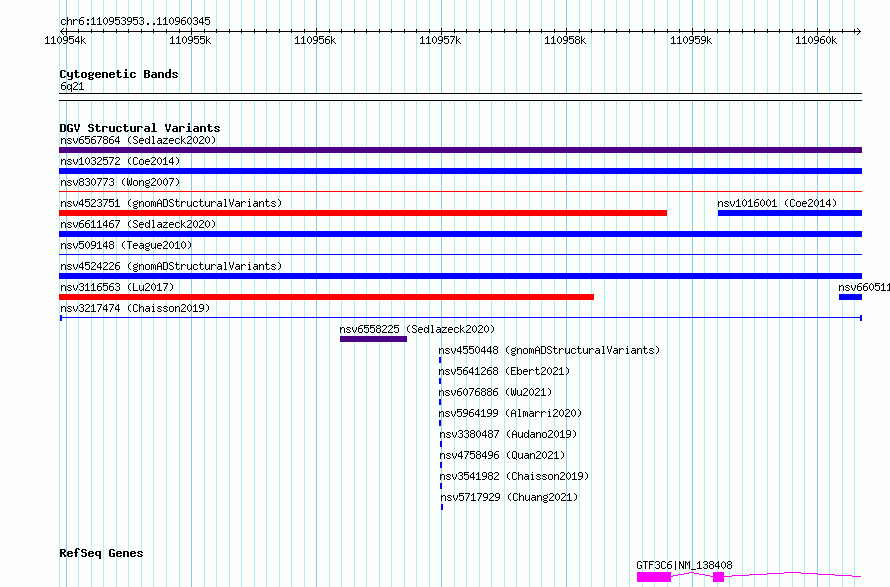The width and height of the screenshot is (890, 587).
Task: Click nsv6558225 (Sedlazeck2020) label
Action: (417, 329)
